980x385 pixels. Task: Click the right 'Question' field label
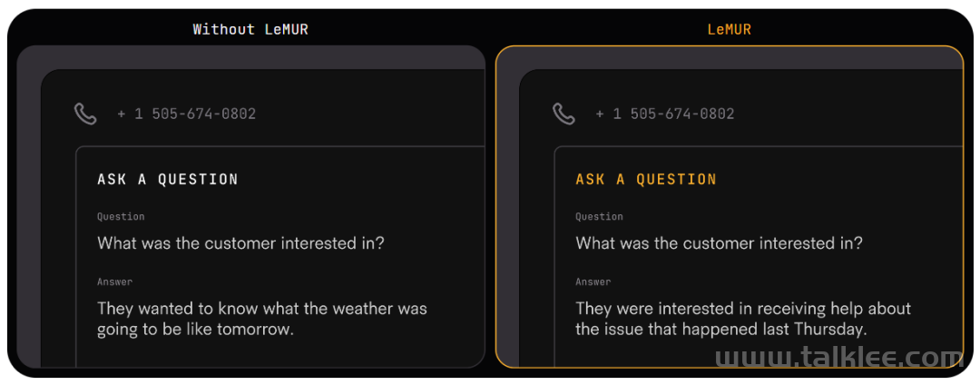tap(599, 217)
